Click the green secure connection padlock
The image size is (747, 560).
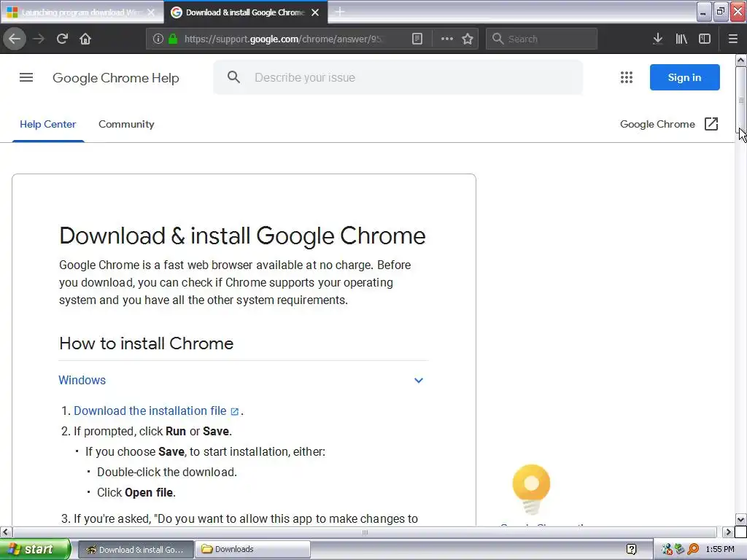coord(173,39)
